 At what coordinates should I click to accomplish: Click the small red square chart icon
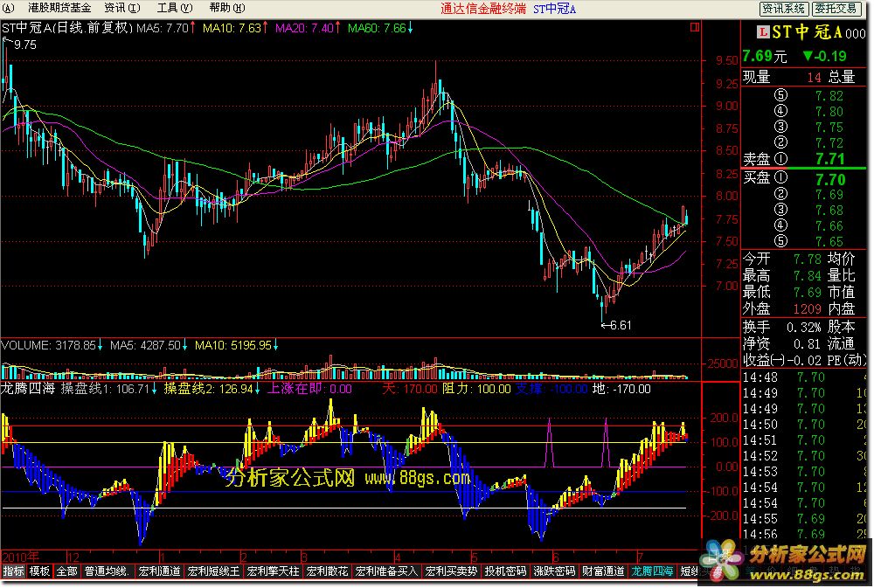(x=695, y=27)
